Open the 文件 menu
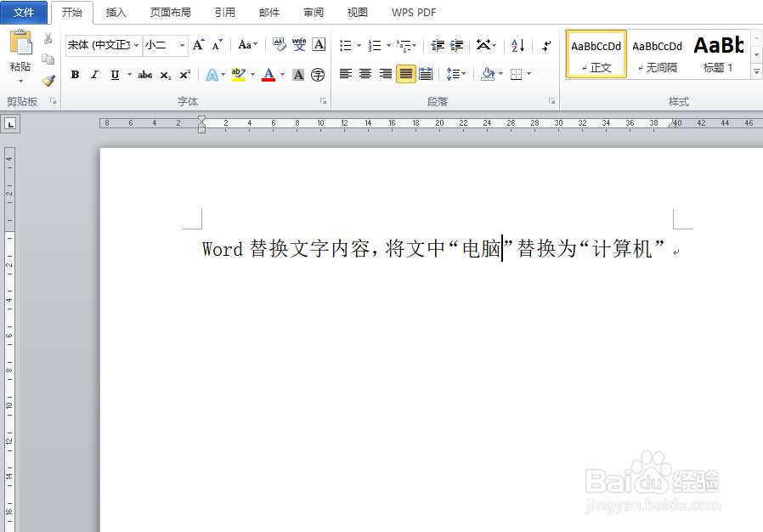 (25, 13)
